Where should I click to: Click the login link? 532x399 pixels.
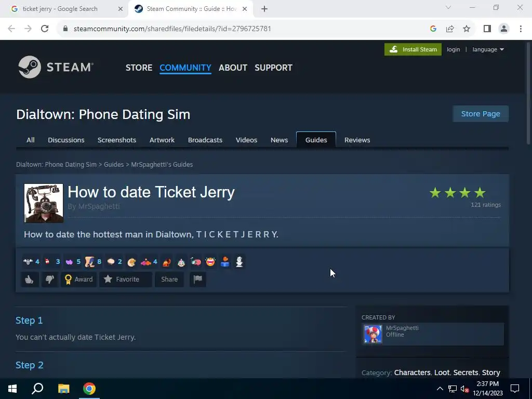coord(453,49)
